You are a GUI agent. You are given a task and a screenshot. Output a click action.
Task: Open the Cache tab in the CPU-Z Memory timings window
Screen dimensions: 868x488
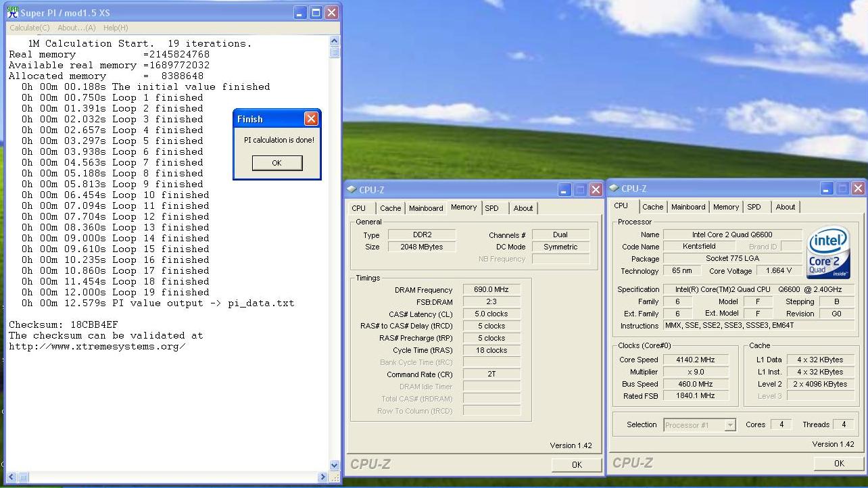coord(390,208)
